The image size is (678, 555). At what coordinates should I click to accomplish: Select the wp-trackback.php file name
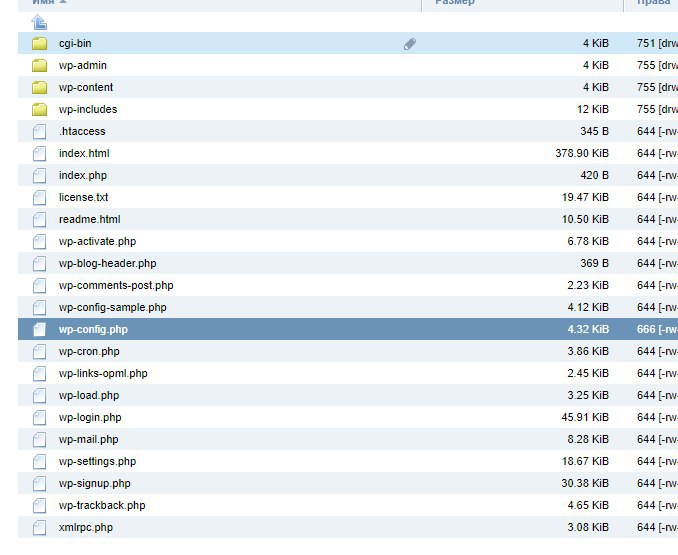102,506
